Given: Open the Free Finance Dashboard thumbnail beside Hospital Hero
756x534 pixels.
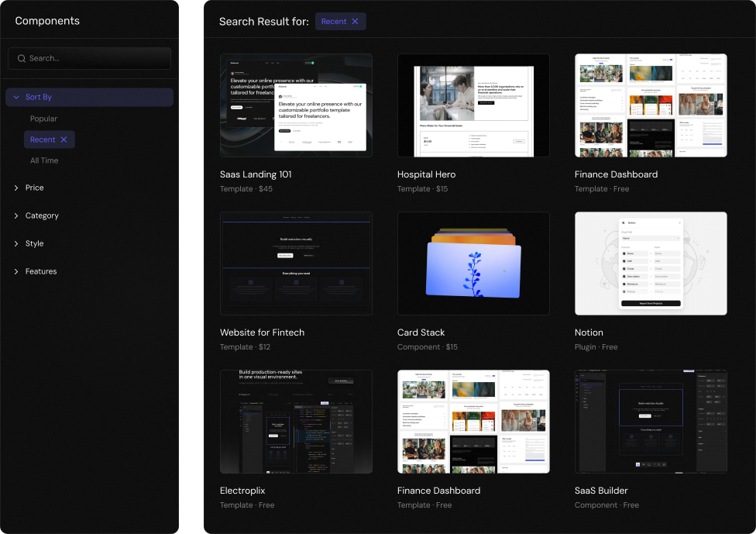Looking at the screenshot, I should pyautogui.click(x=651, y=105).
